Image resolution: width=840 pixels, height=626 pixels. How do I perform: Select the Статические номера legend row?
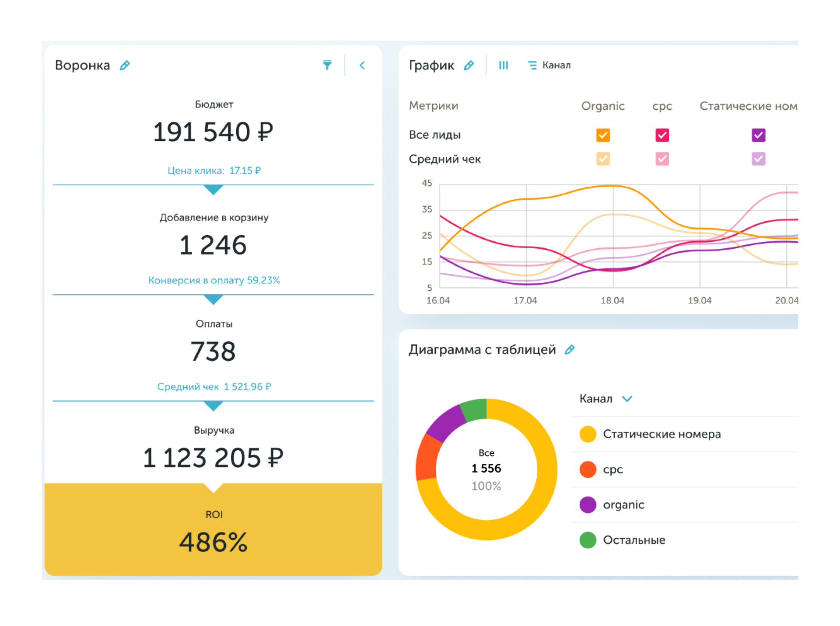661,434
